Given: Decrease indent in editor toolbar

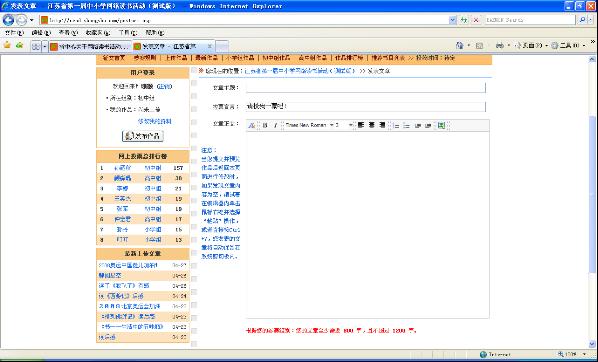Looking at the screenshot, I should pos(418,125).
